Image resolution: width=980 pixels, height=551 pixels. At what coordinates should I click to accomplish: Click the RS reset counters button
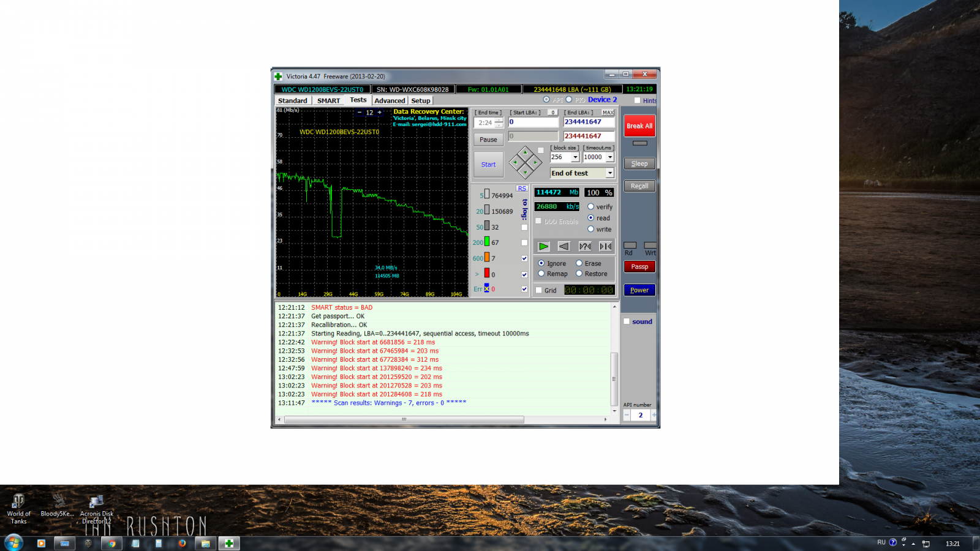(522, 189)
